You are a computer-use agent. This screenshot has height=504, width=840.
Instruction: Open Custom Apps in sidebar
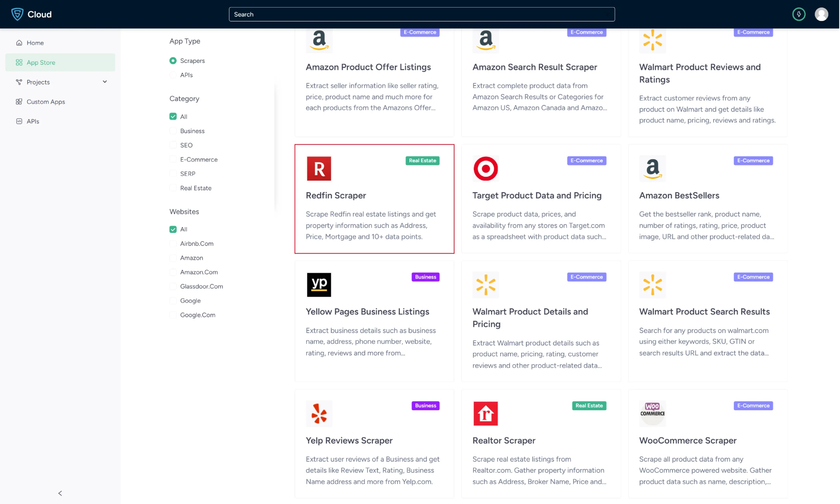(x=60, y=101)
